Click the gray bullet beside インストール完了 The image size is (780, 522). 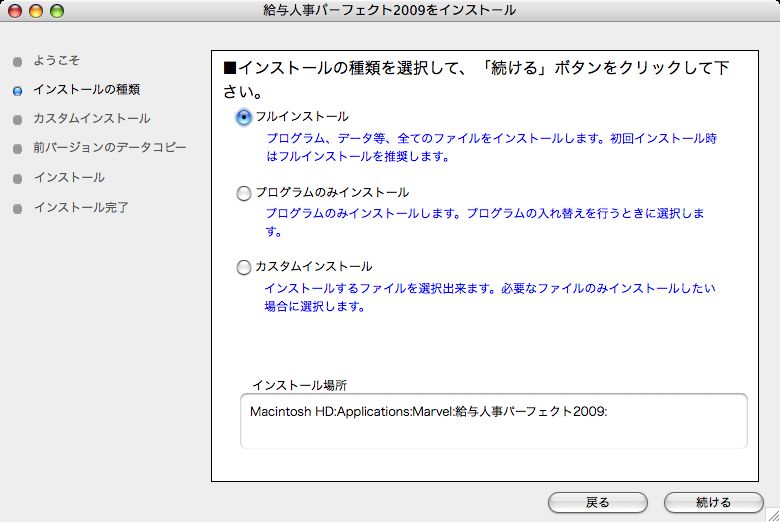pos(17,209)
